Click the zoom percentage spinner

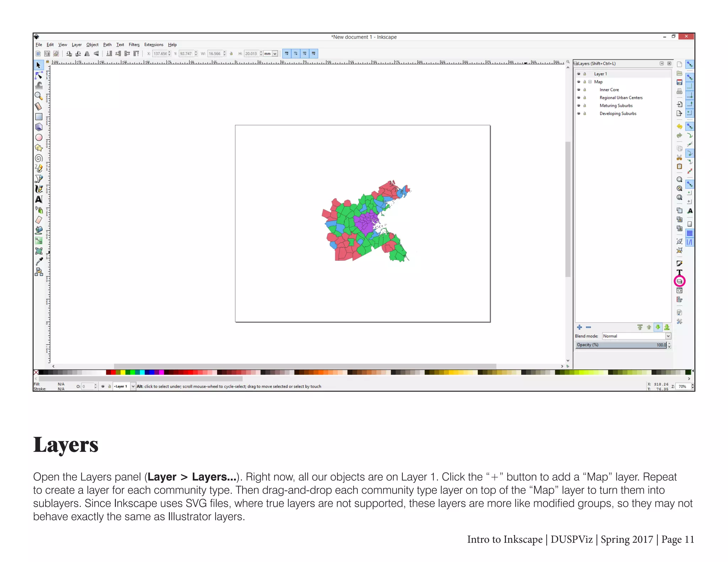(x=692, y=387)
